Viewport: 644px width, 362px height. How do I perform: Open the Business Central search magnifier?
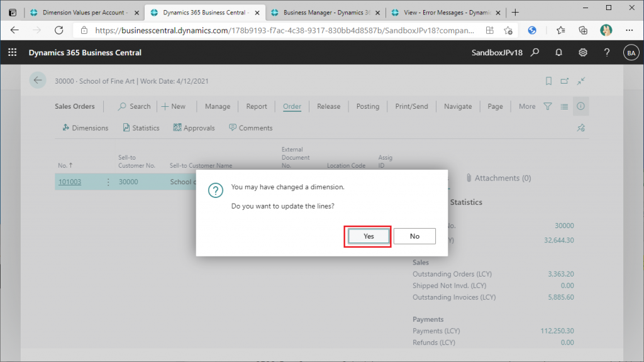535,53
